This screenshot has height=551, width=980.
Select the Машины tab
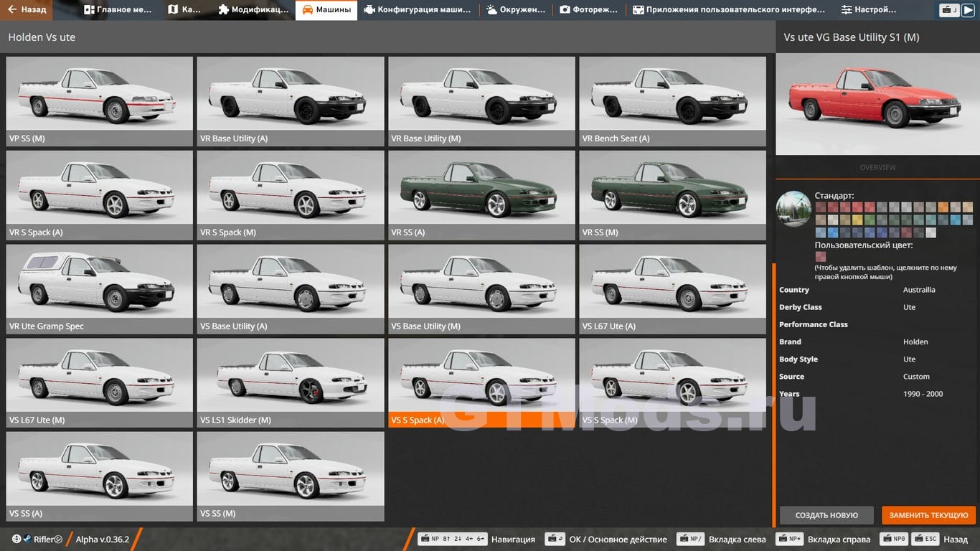(x=326, y=10)
